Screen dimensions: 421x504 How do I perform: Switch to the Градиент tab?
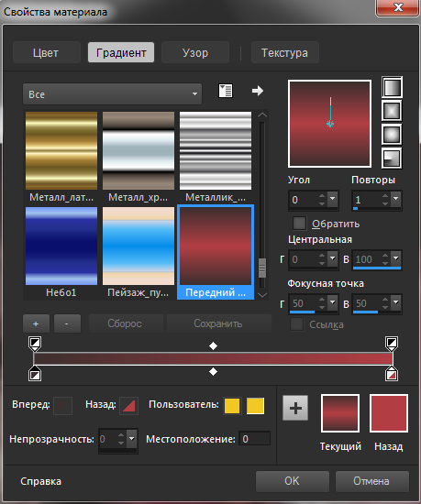click(x=121, y=52)
